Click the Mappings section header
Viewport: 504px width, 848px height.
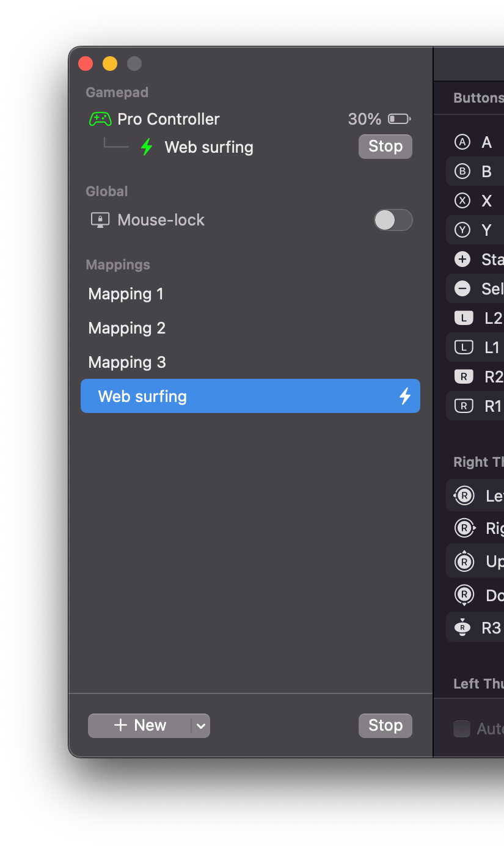pyautogui.click(x=118, y=265)
